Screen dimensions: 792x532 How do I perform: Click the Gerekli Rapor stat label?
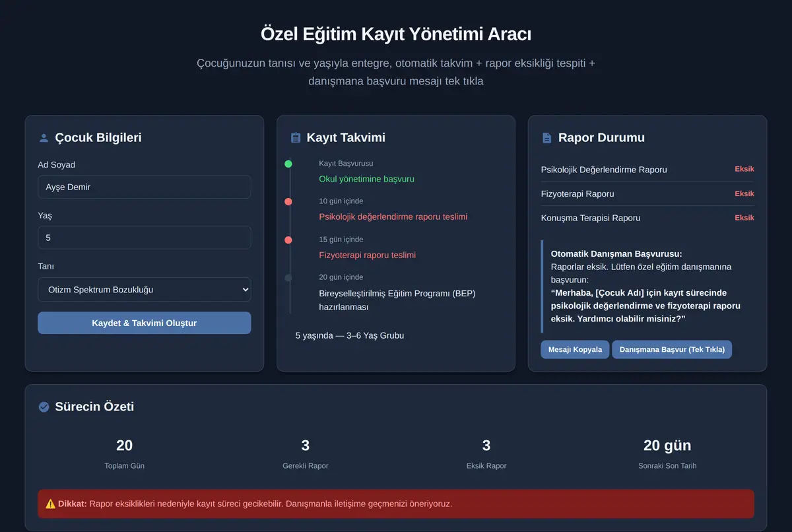306,465
